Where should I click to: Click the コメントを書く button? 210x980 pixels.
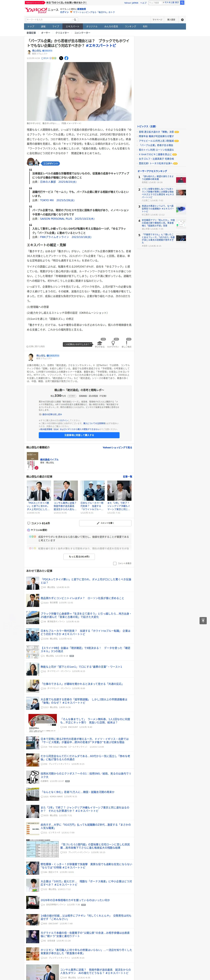[x=105, y=523]
